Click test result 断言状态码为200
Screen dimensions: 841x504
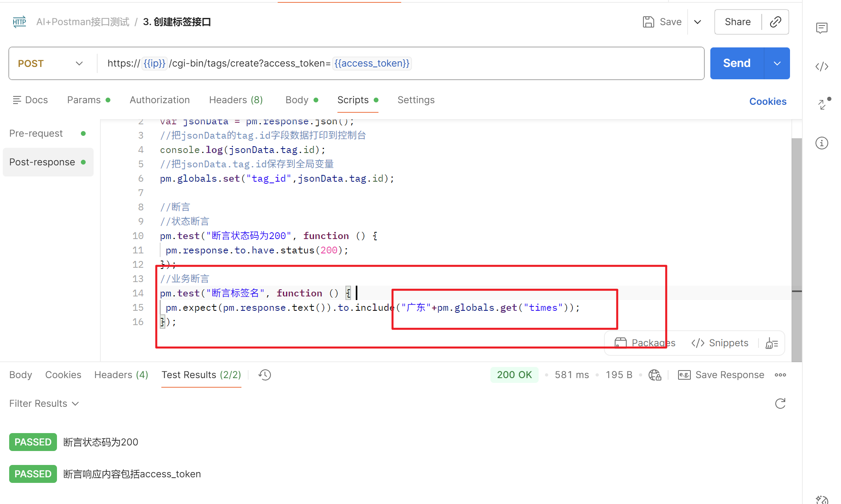pyautogui.click(x=101, y=442)
